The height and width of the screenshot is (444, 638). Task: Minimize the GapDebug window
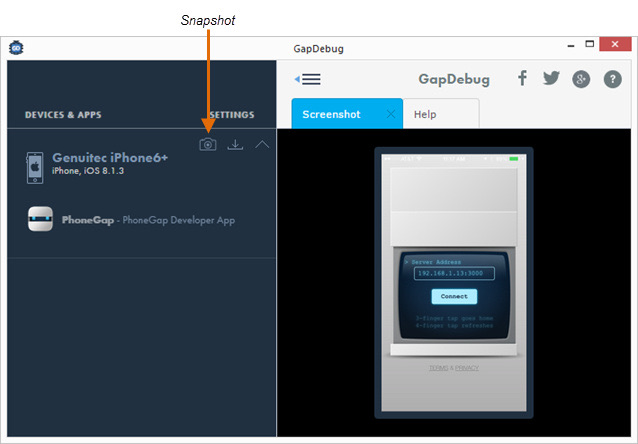coord(571,46)
